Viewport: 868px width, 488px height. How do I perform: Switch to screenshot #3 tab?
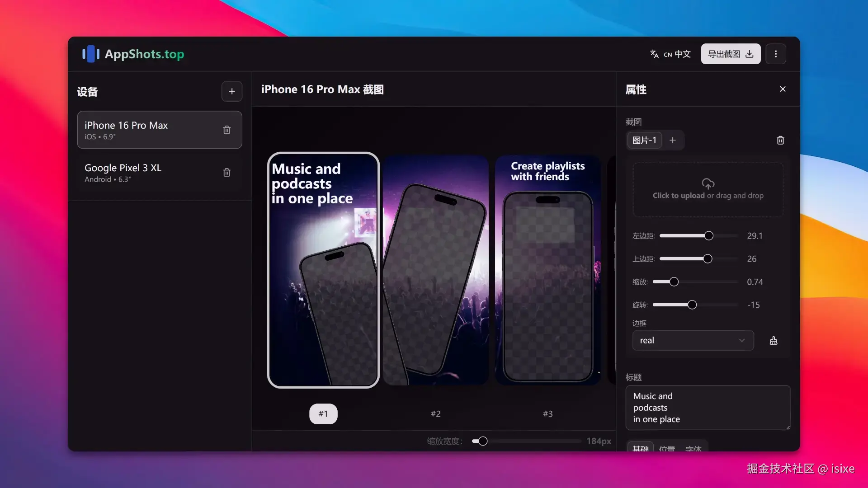[547, 414]
